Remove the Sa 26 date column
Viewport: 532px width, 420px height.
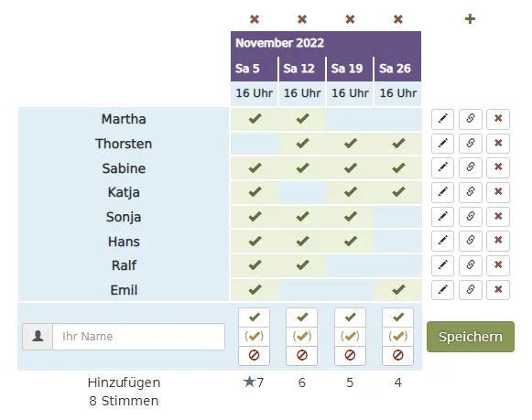point(398,19)
